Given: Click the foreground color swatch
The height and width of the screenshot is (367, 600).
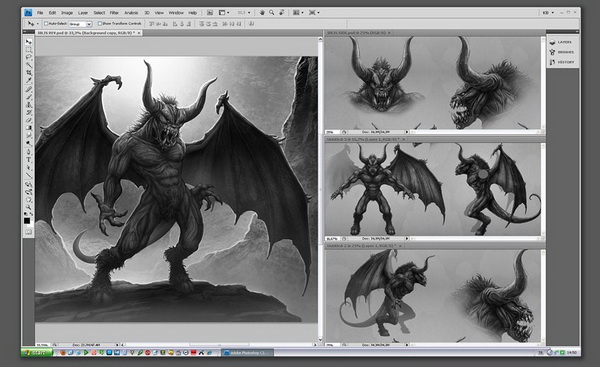Looking at the screenshot, I should click(27, 221).
